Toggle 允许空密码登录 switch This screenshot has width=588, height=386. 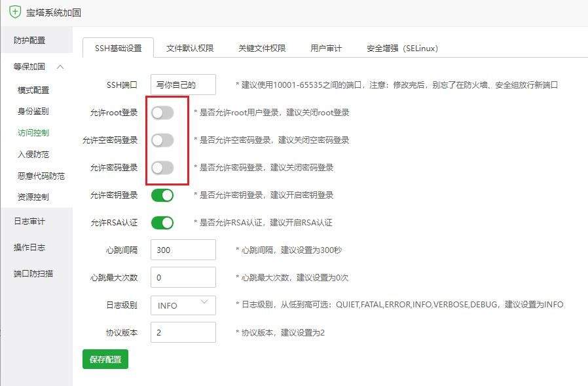coord(162,140)
